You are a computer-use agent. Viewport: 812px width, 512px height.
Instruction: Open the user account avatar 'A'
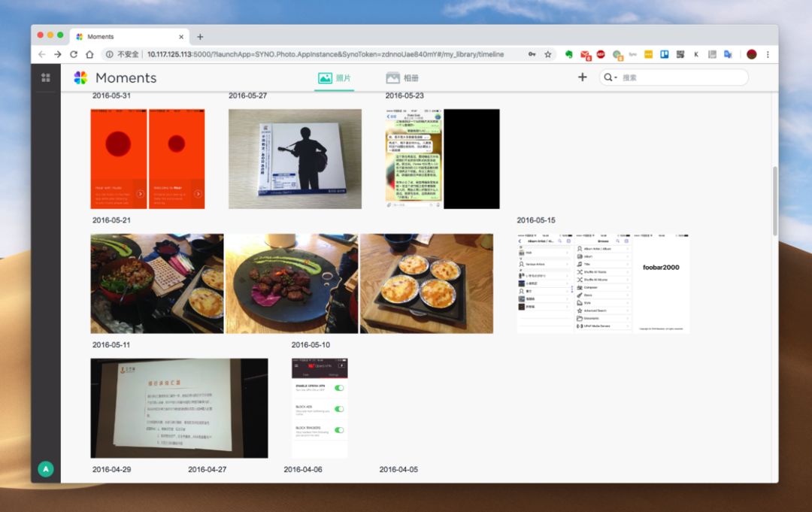pyautogui.click(x=46, y=469)
